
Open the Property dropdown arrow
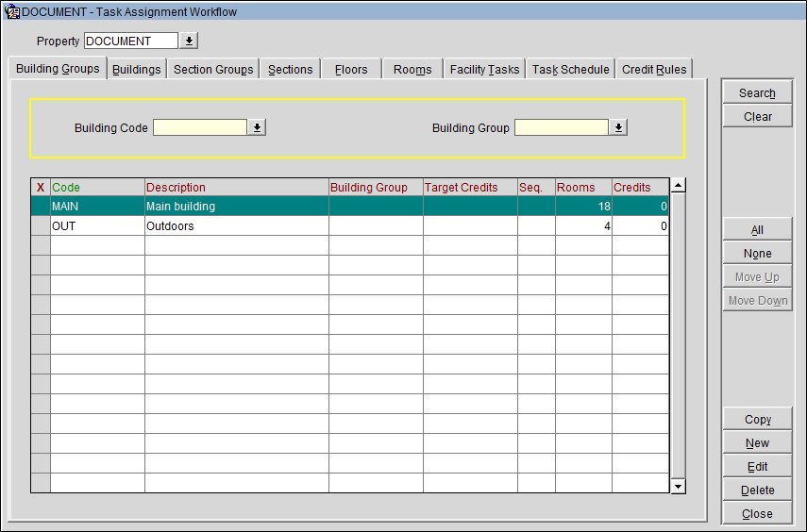189,42
